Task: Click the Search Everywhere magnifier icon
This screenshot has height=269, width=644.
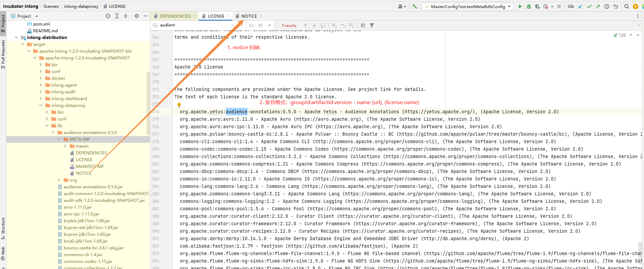Action: pos(627,6)
